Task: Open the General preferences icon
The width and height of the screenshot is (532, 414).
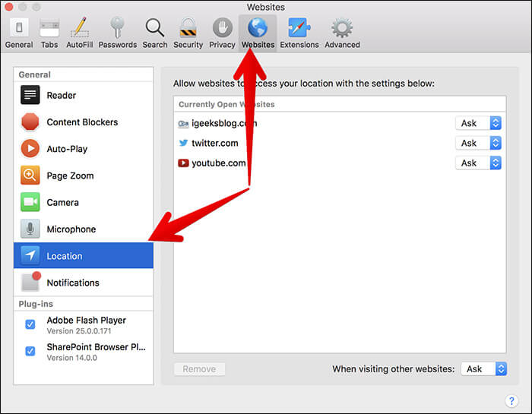Action: click(19, 28)
